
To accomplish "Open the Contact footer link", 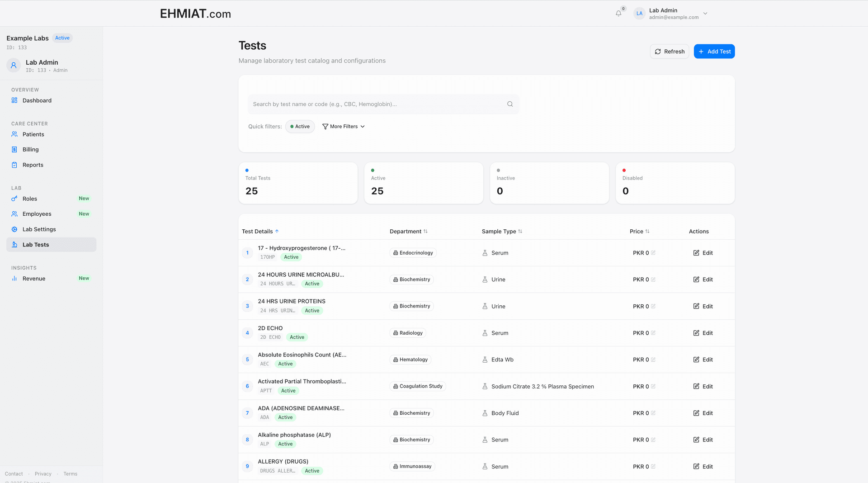I will [x=14, y=474].
